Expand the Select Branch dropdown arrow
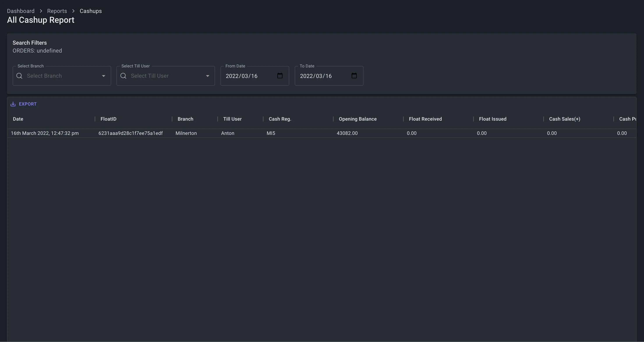The height and width of the screenshot is (342, 644). point(103,76)
